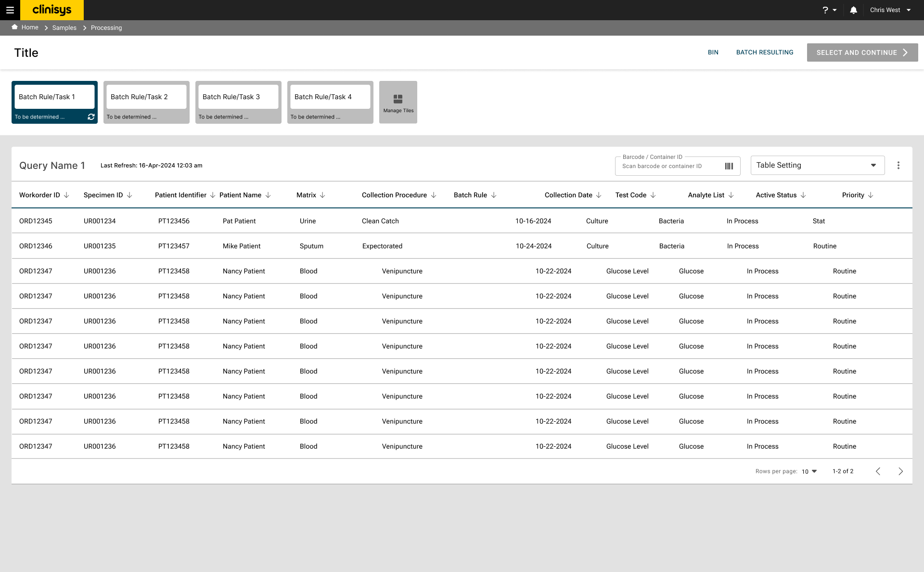924x572 pixels.
Task: Sort by Patient Name arrow
Action: click(x=268, y=195)
